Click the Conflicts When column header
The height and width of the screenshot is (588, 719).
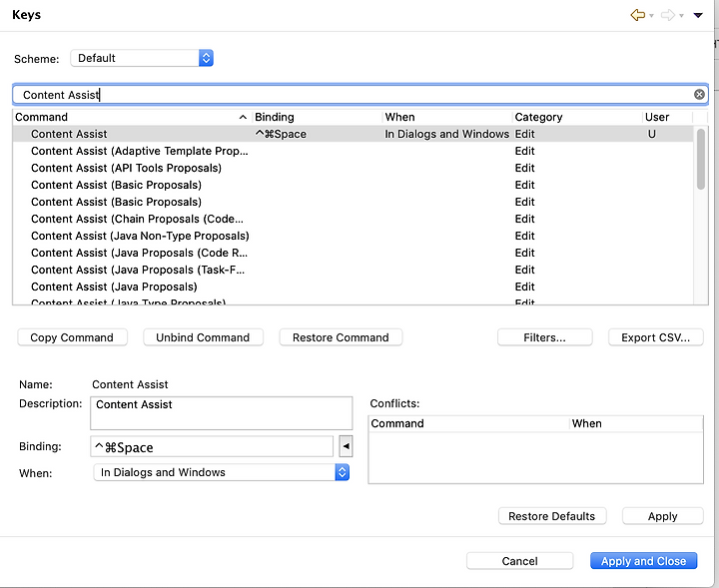[x=636, y=423]
